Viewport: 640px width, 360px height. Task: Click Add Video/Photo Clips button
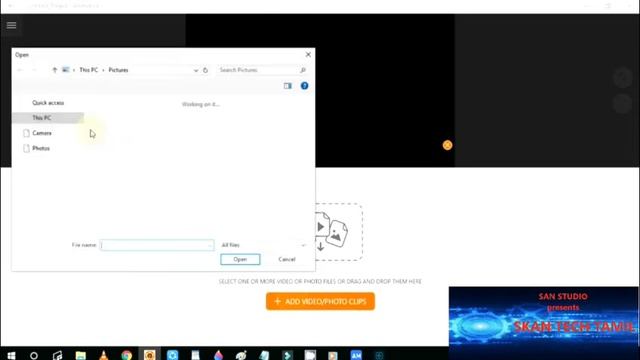pyautogui.click(x=320, y=301)
